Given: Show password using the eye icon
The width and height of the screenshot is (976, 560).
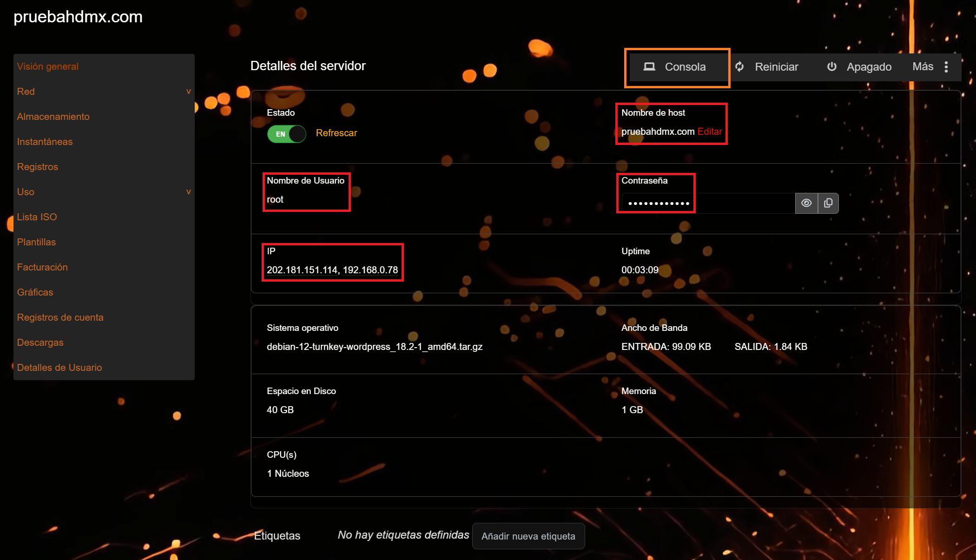Looking at the screenshot, I should (806, 203).
